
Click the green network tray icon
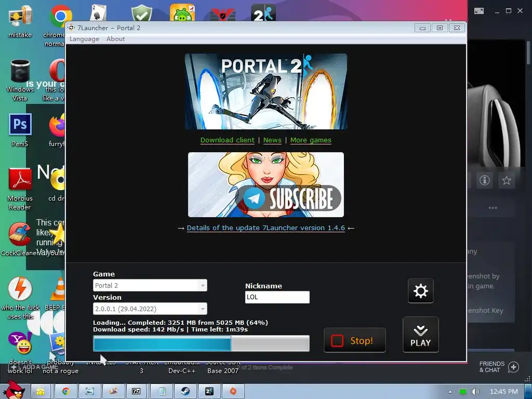[463, 392]
